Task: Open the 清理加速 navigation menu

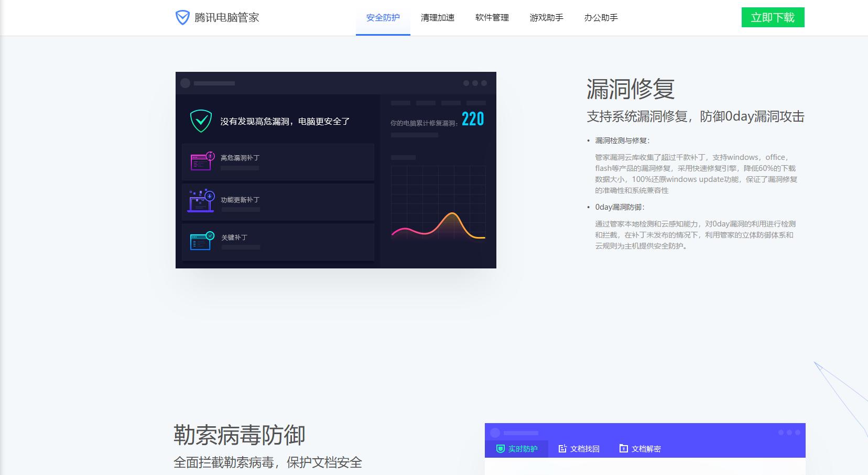Action: coord(438,17)
